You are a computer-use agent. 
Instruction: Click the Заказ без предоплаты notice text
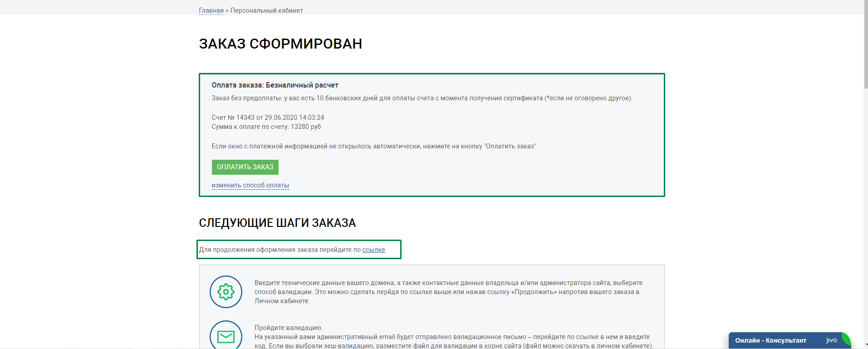click(x=422, y=98)
